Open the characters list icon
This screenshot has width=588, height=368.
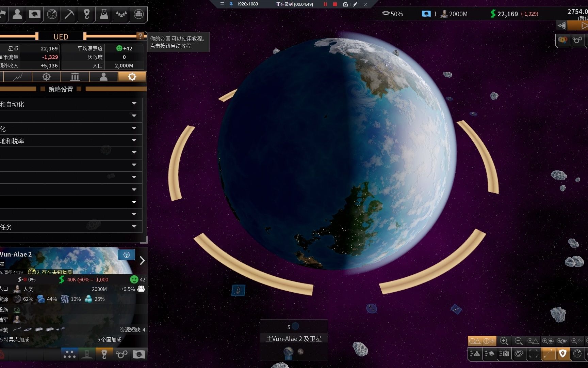(x=17, y=14)
